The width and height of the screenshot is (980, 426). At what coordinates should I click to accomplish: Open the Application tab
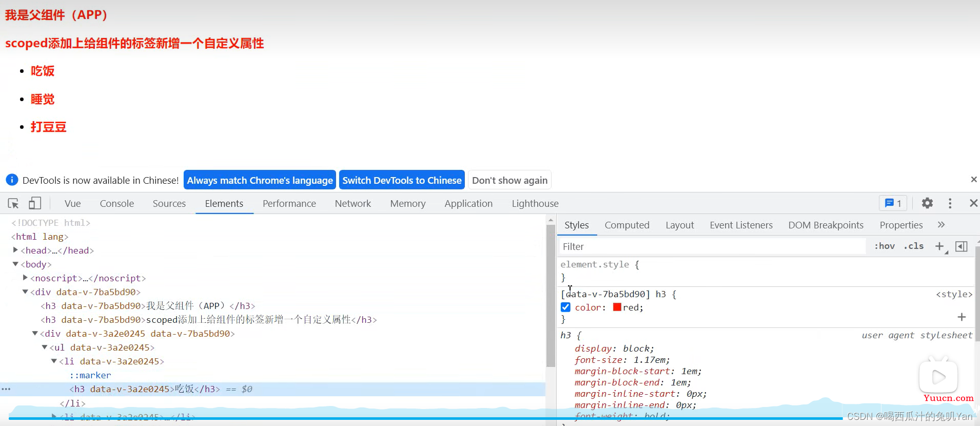[x=468, y=203]
